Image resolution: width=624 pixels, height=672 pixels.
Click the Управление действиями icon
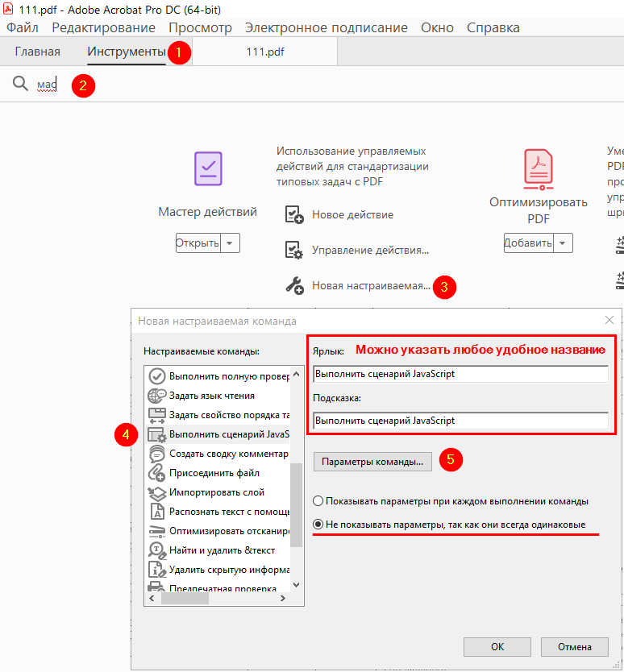click(x=294, y=250)
